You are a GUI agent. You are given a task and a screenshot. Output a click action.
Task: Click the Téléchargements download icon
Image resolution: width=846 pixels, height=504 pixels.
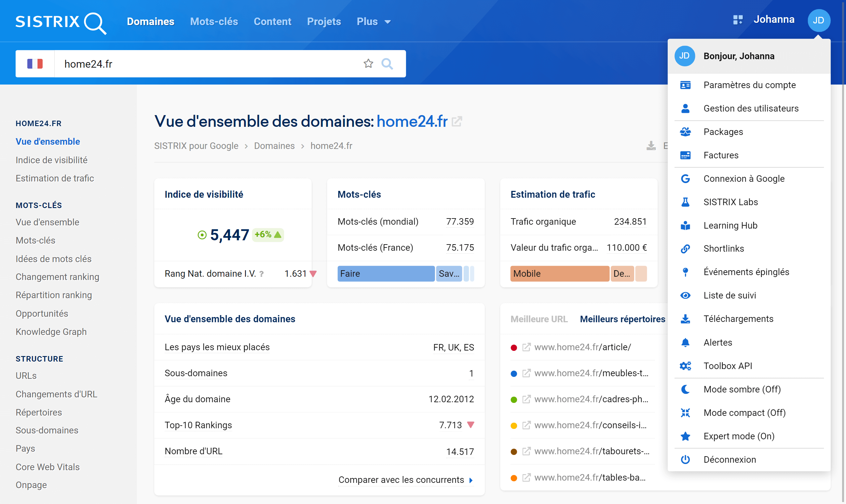[x=685, y=319]
